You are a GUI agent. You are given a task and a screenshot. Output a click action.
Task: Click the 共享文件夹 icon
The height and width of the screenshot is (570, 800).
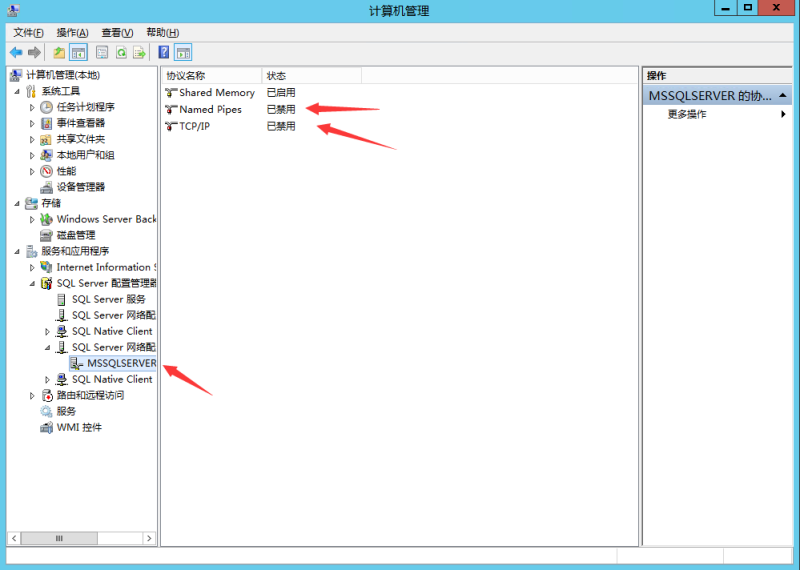46,139
